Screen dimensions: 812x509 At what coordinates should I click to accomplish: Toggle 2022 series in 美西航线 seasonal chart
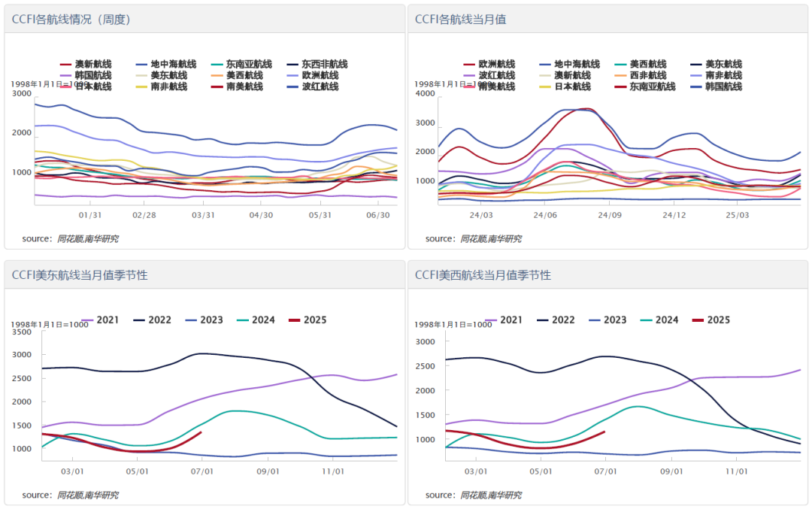pyautogui.click(x=556, y=320)
